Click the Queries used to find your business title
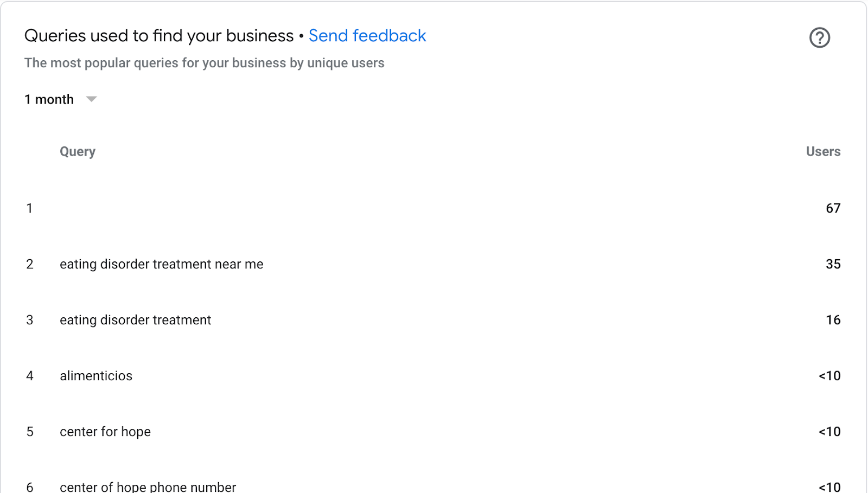Image resolution: width=868 pixels, height=493 pixels. click(159, 36)
